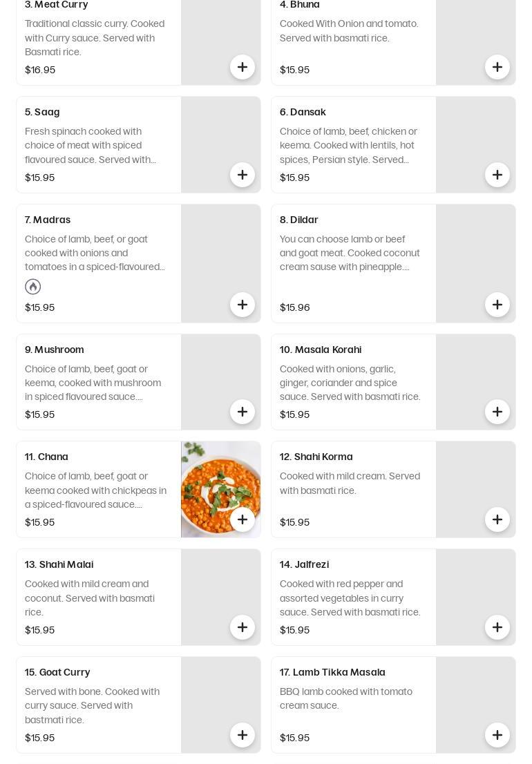Viewport: 532px width, 764px height.
Task: Add Meat Curry to the order
Action: (242, 67)
